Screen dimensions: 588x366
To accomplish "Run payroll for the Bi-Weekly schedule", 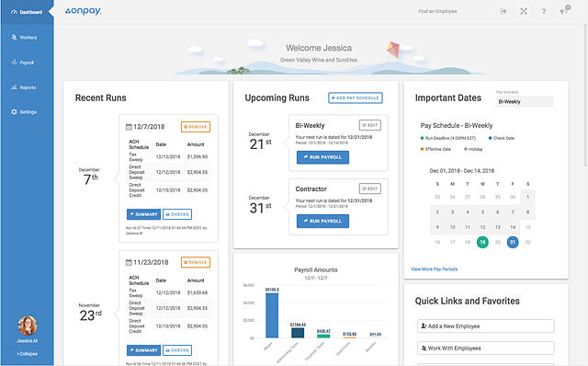I will (x=322, y=157).
